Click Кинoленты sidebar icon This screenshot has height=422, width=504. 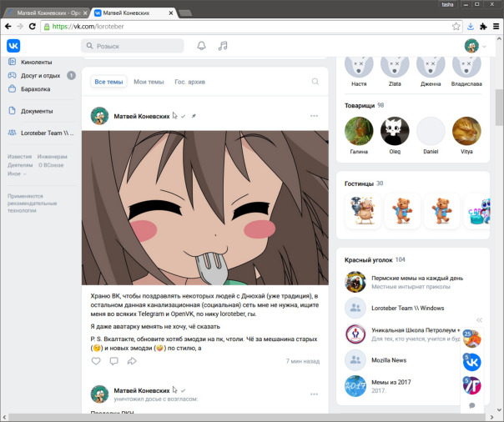click(x=12, y=62)
